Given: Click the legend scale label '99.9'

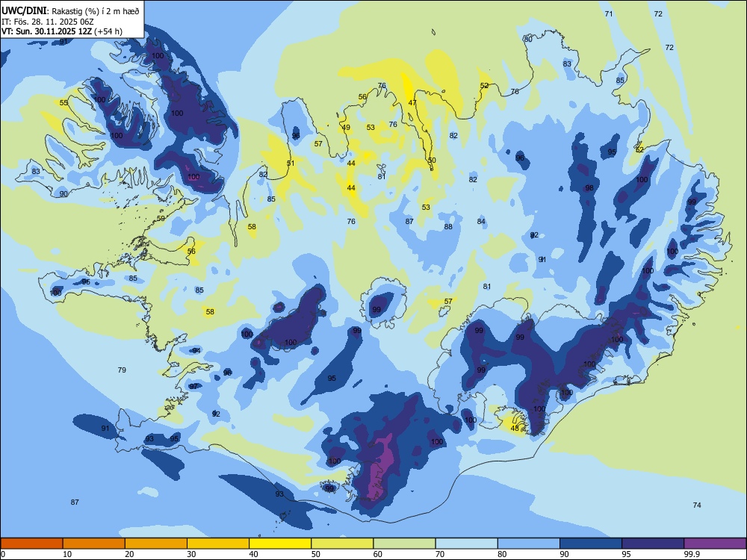Looking at the screenshot, I should pos(692,554).
